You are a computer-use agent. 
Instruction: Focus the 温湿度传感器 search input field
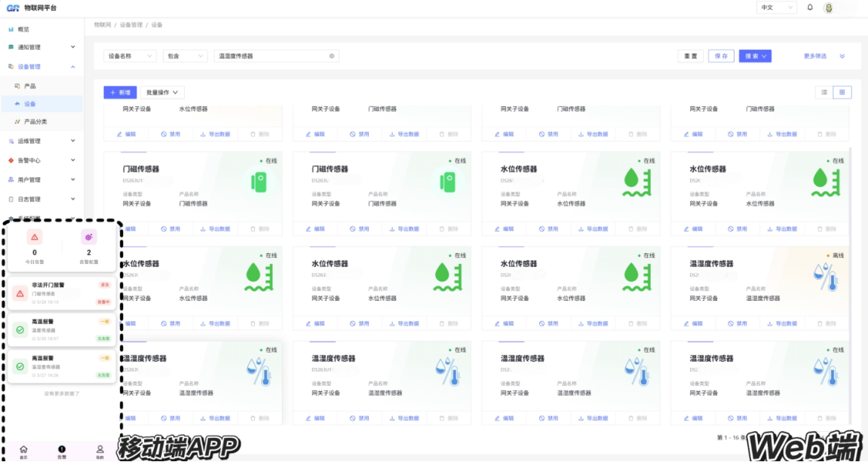pos(276,56)
